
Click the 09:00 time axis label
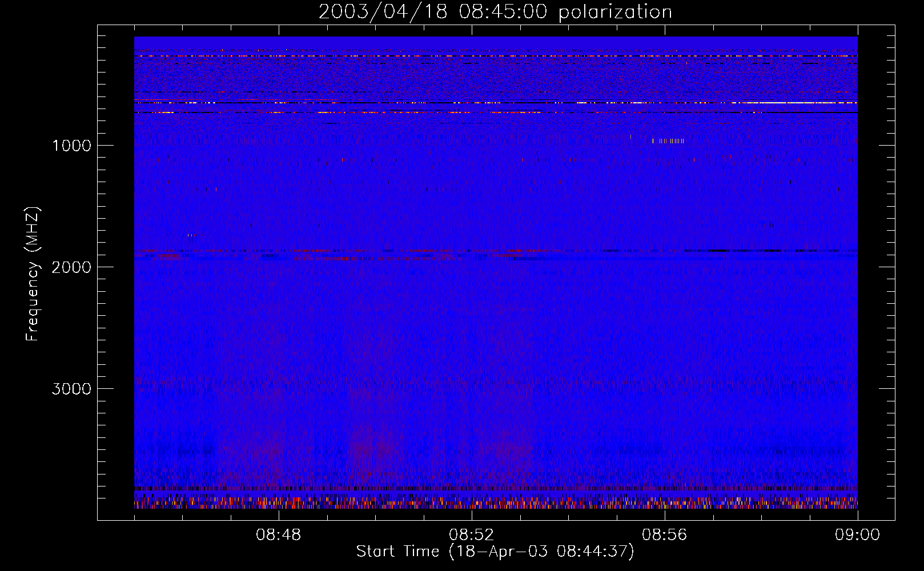[x=857, y=535]
